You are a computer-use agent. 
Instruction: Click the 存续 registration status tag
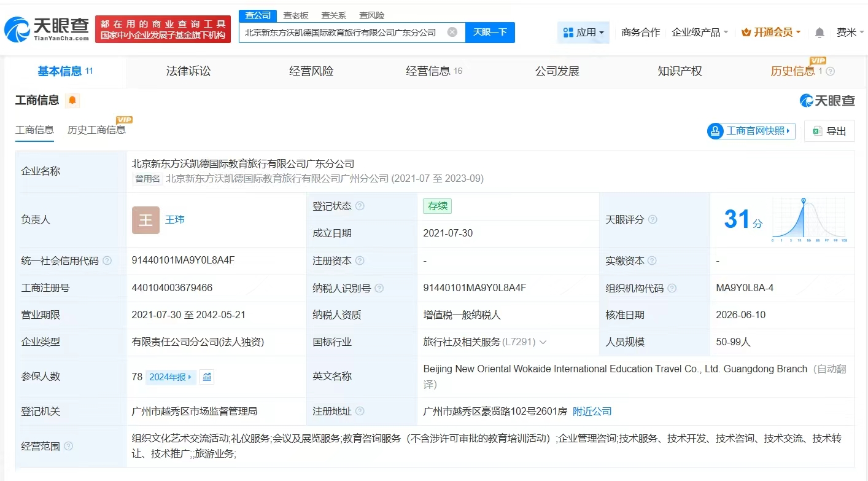[437, 206]
